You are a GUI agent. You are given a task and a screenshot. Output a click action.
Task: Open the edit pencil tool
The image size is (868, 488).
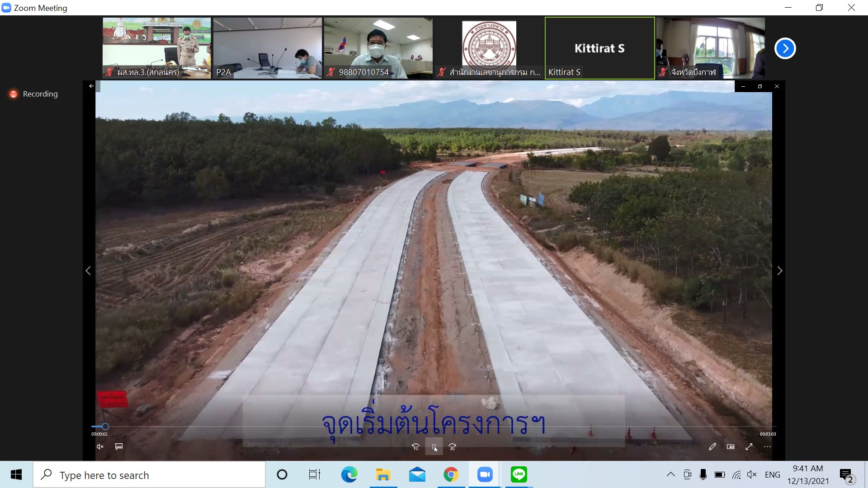(712, 447)
